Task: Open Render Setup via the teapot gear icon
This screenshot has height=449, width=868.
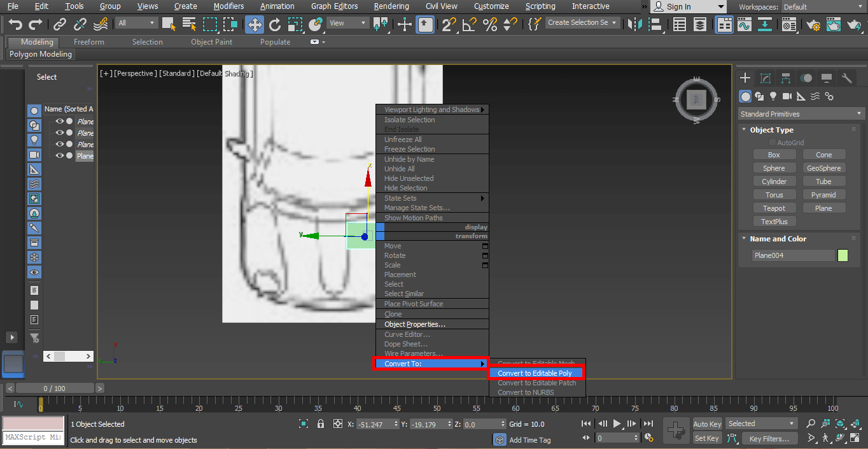Action: 813,24
